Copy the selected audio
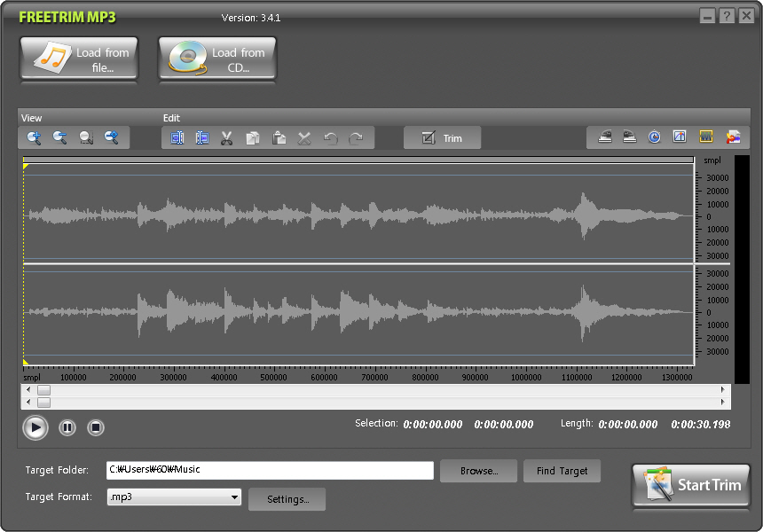Viewport: 763px width, 532px height. [253, 138]
